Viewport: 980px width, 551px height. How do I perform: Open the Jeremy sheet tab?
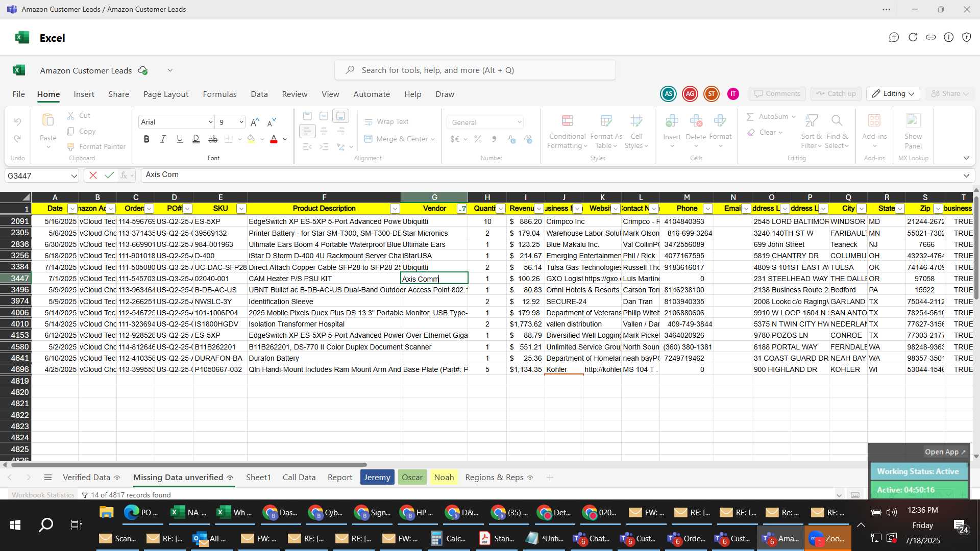pyautogui.click(x=377, y=478)
